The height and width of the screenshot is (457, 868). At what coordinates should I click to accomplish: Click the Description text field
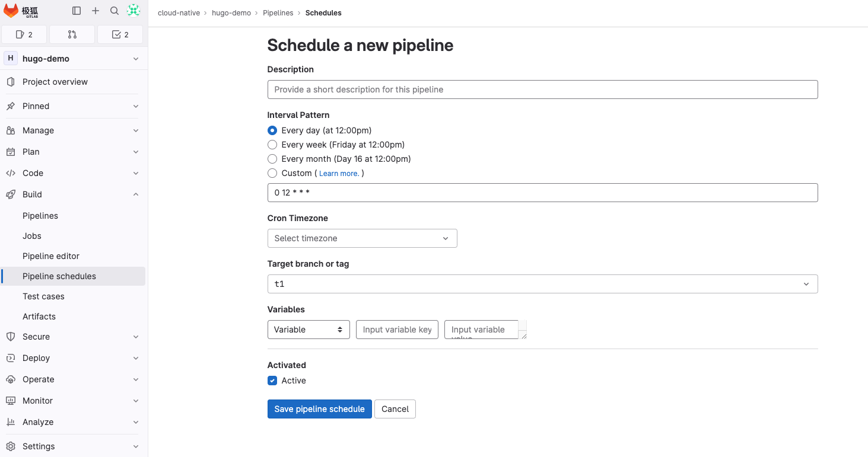(x=542, y=90)
